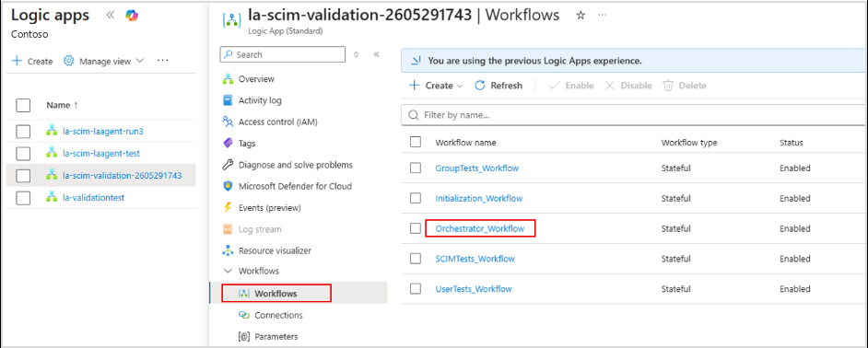Tick the Initialization_Workflow checkbox
This screenshot has height=348, width=868.
pyautogui.click(x=416, y=198)
